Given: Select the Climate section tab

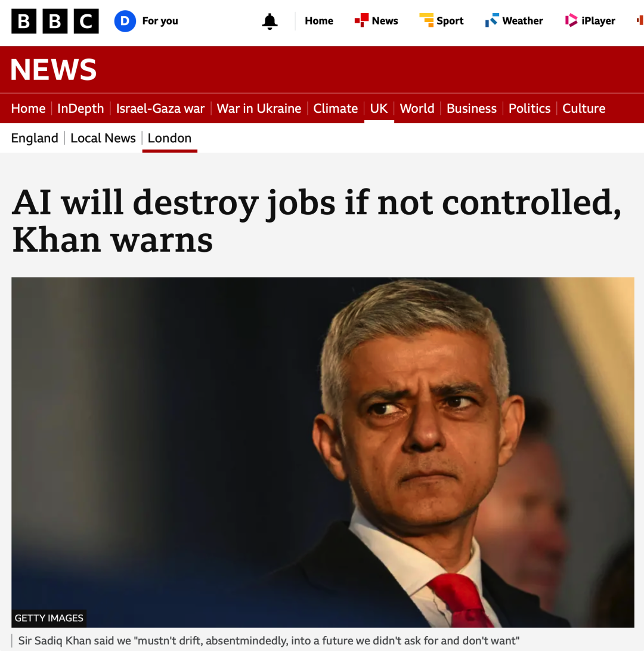Looking at the screenshot, I should point(335,109).
